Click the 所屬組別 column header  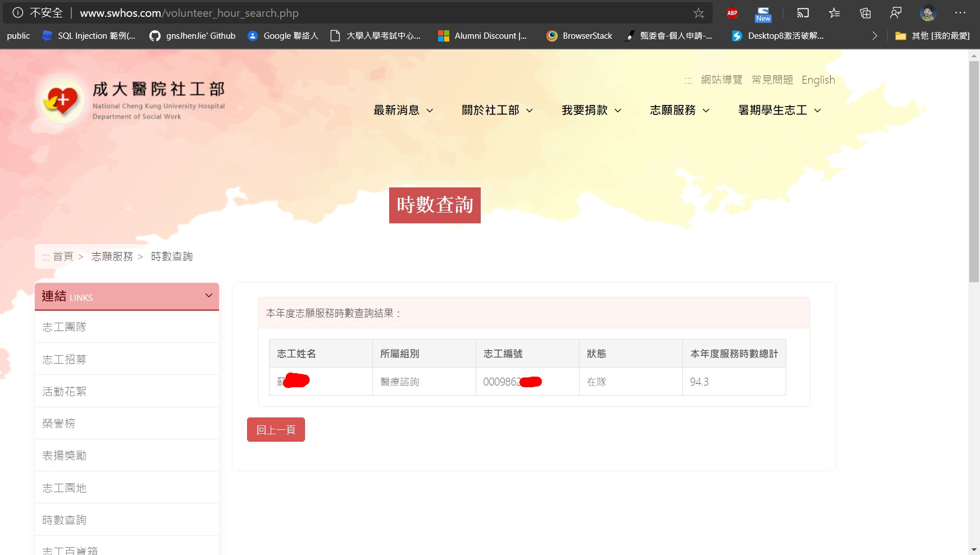424,354
